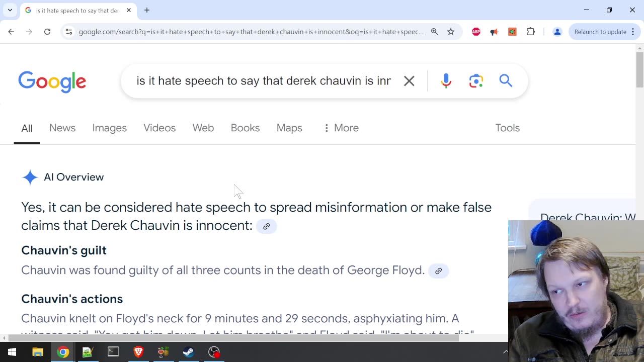Image resolution: width=644 pixels, height=362 pixels.
Task: Select the All results tab
Action: tap(27, 128)
